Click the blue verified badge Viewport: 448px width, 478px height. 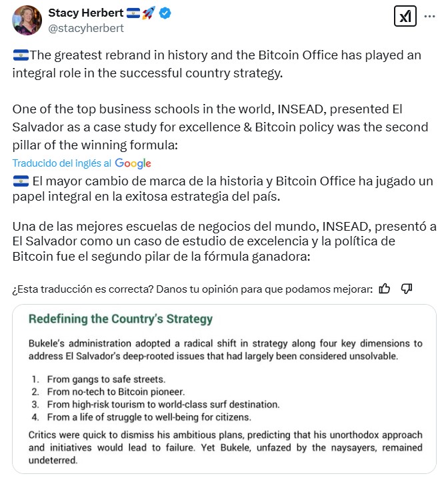(x=165, y=14)
